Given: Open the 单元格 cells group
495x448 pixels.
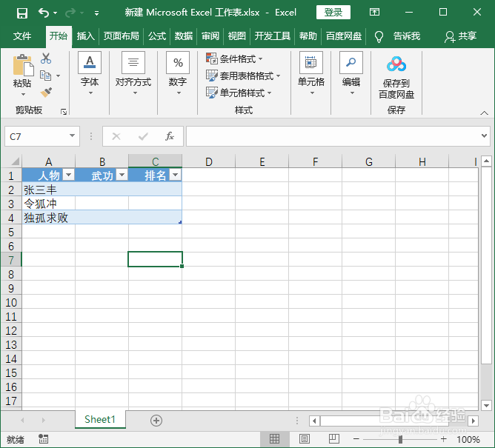Looking at the screenshot, I should [x=311, y=73].
